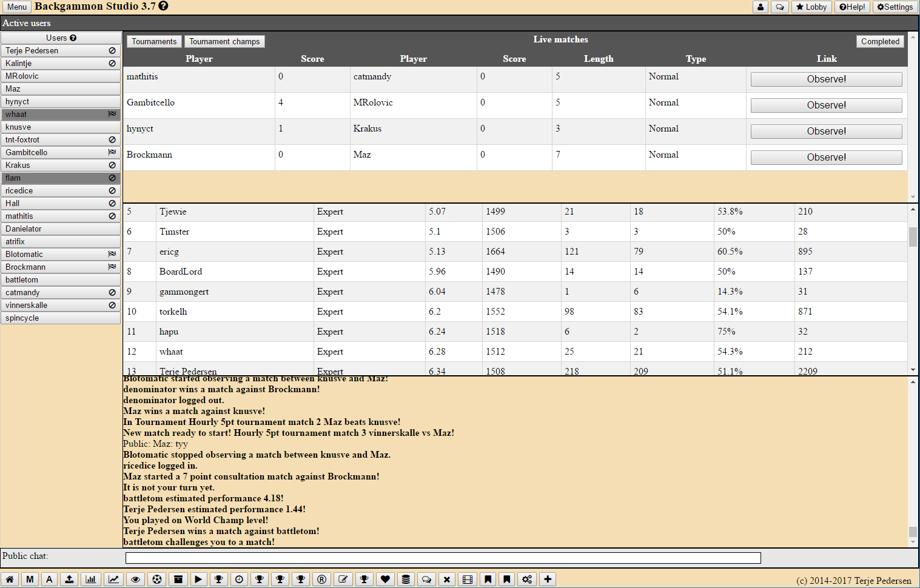Click the rankings list scrollbar thumb
The width and height of the screenshot is (920, 588).
(x=913, y=236)
